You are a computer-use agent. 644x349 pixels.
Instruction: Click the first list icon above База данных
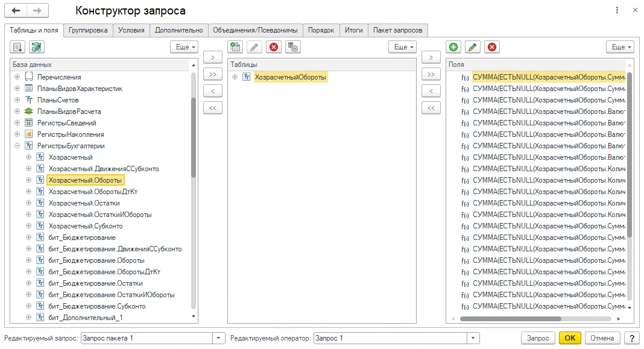[17, 47]
